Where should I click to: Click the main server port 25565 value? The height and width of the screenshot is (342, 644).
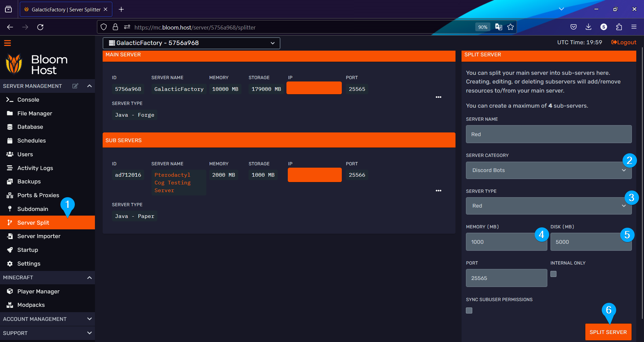pos(357,89)
